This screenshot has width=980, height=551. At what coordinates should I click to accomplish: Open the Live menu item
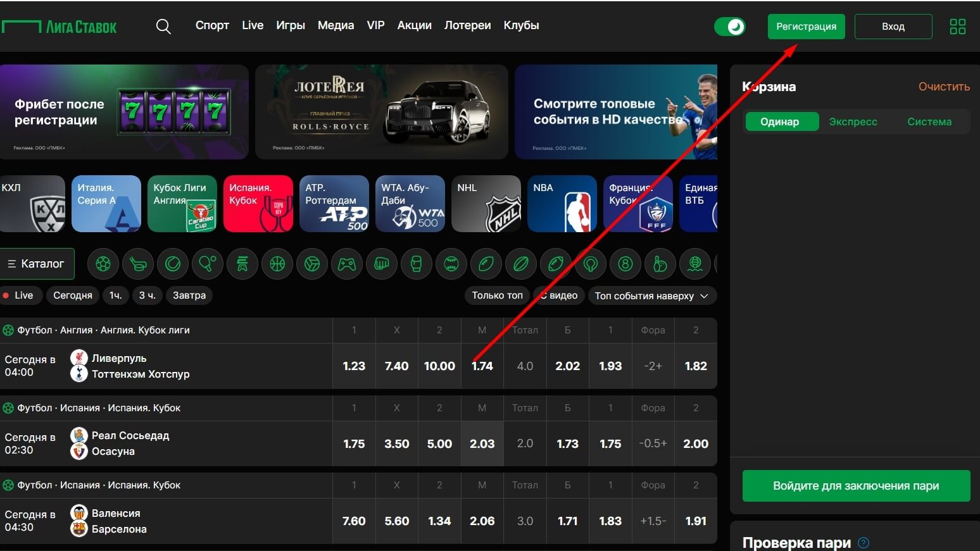253,25
